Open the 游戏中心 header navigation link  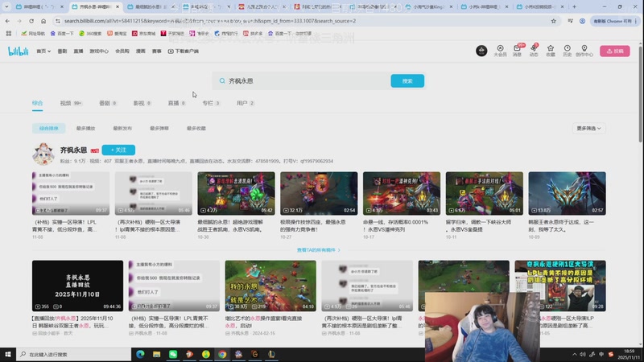pos(99,51)
